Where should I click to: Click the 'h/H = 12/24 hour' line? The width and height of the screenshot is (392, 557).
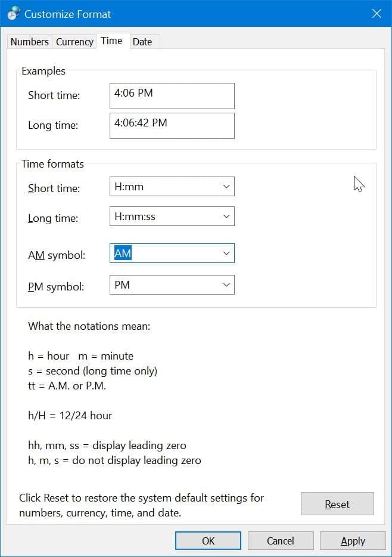pyautogui.click(x=70, y=416)
